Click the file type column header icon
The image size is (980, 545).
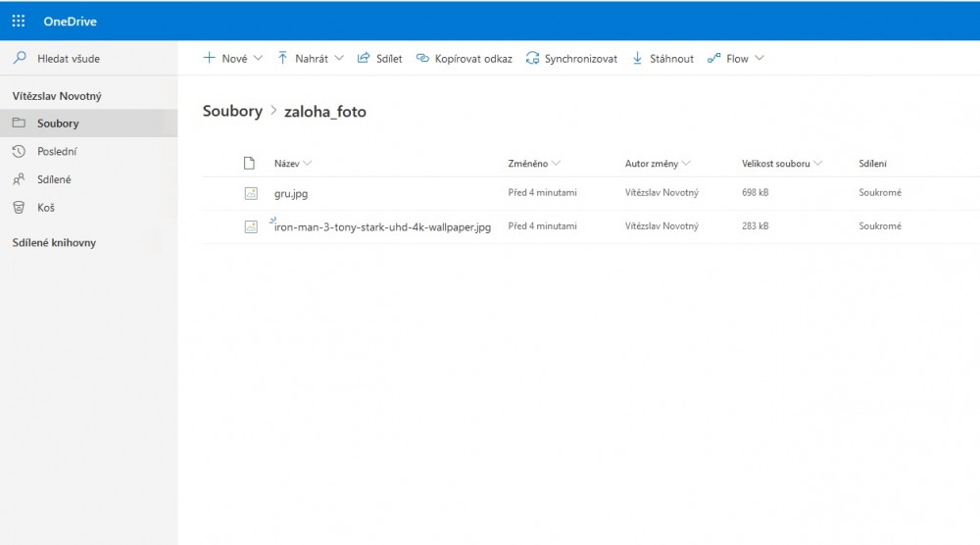pos(249,164)
